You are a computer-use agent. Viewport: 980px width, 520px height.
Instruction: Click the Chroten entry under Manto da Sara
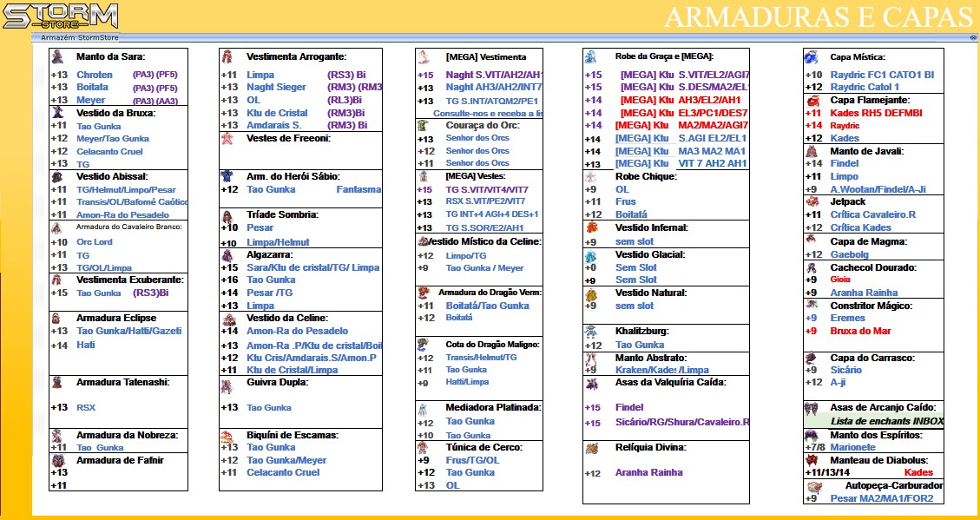tap(95, 75)
